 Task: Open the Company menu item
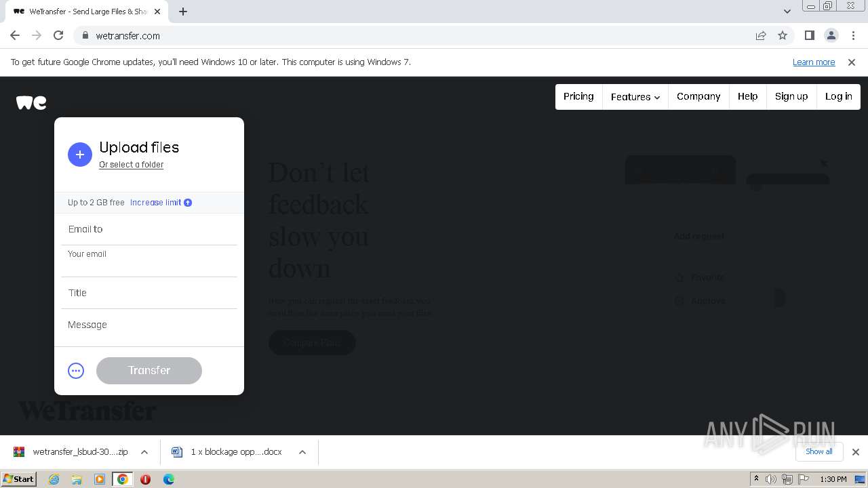pyautogui.click(x=698, y=96)
